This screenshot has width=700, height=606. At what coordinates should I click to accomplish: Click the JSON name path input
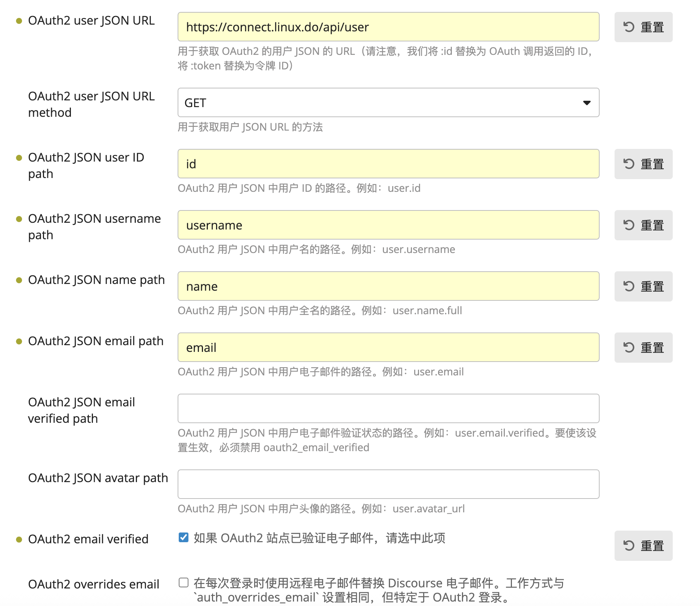[x=388, y=286]
